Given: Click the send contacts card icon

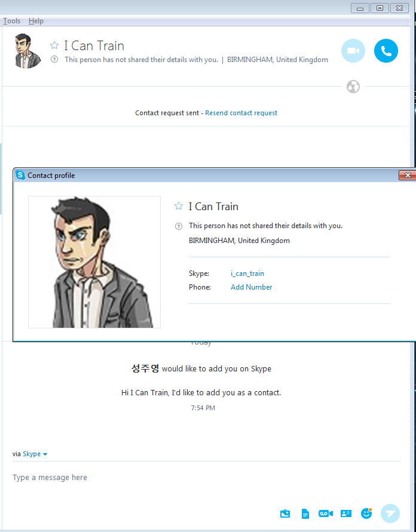Looking at the screenshot, I should [345, 513].
